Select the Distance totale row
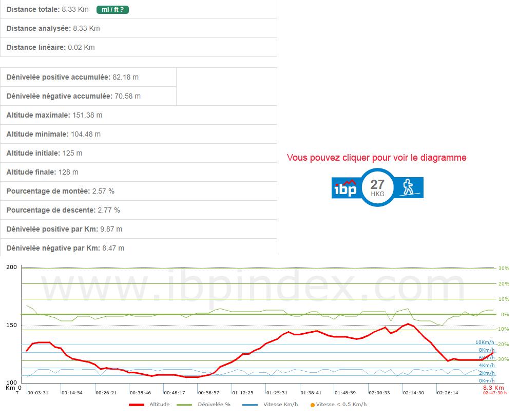 click(x=139, y=9)
